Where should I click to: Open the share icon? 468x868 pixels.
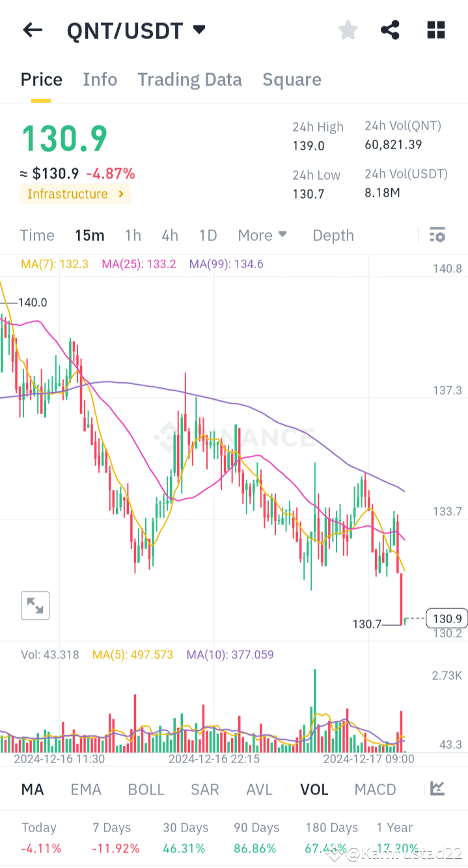[390, 30]
